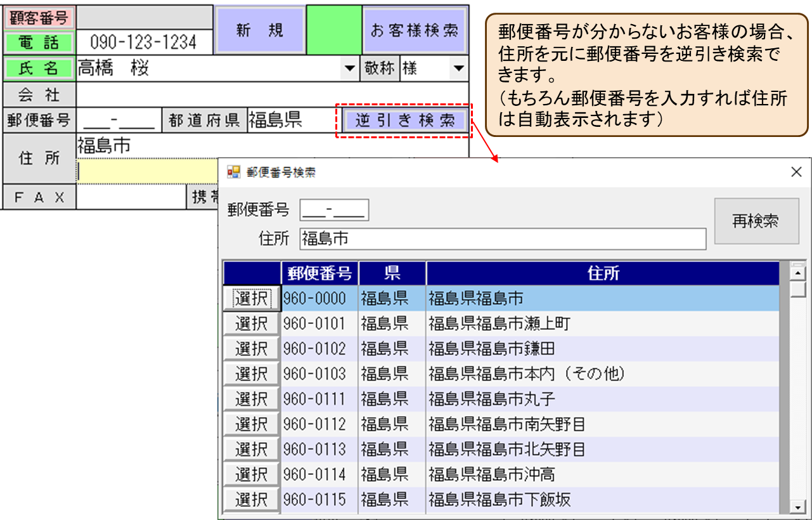812x520 pixels.
Task: Click the 住所 search field in dialog
Action: (503, 239)
